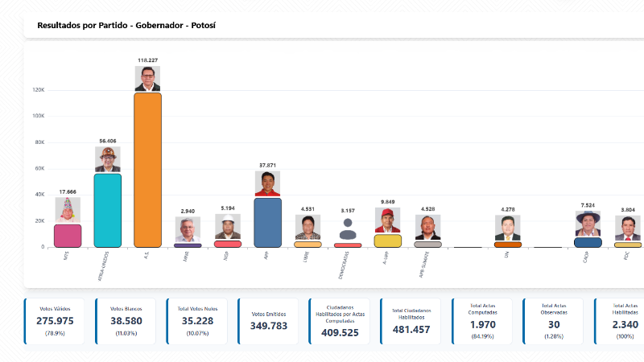Click the Total Ciudadanos Habilitados card
The width and height of the screenshot is (644, 362).
point(411,321)
